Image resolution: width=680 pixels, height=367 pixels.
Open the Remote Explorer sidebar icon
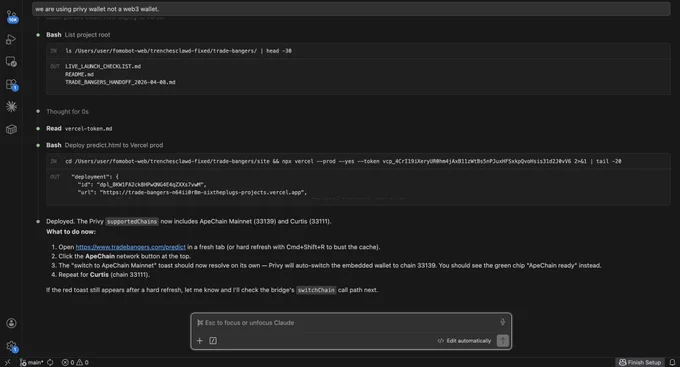(11, 62)
